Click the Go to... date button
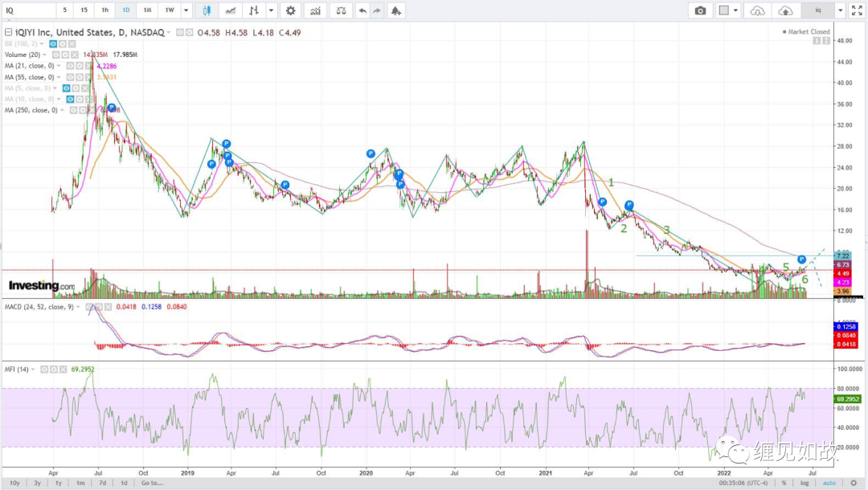868x490 pixels. click(152, 483)
